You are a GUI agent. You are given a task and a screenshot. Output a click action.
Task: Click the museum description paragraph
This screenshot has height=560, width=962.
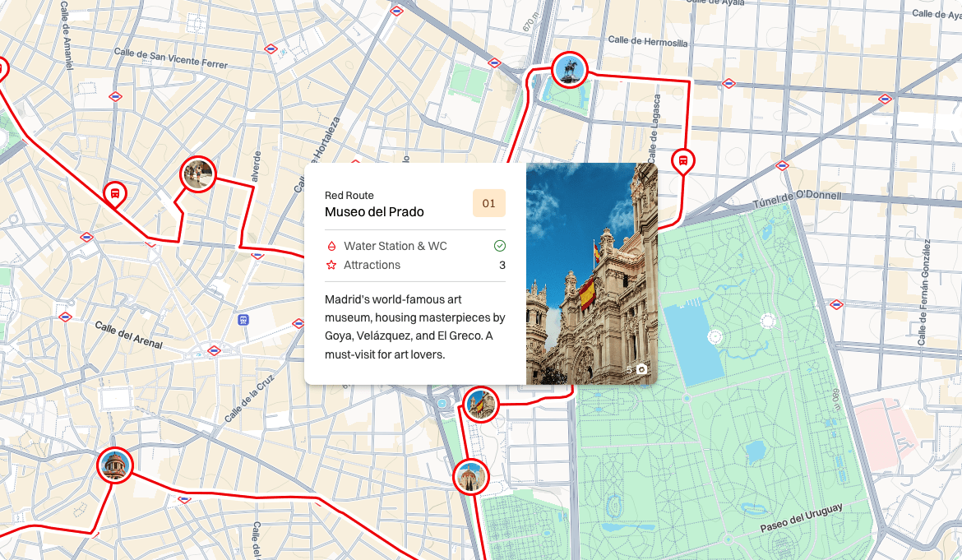click(415, 327)
